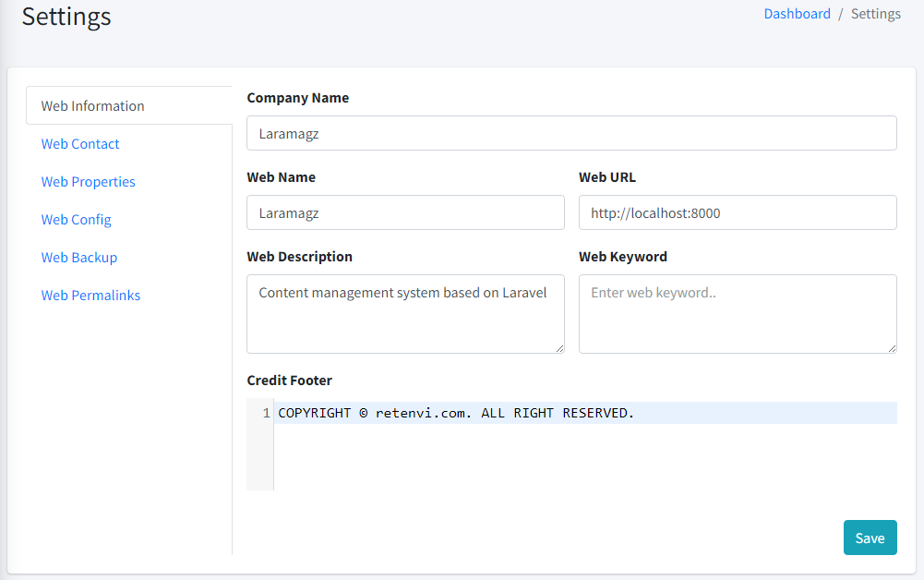Go to the Web Config tab
This screenshot has height=580, width=924.
(77, 220)
